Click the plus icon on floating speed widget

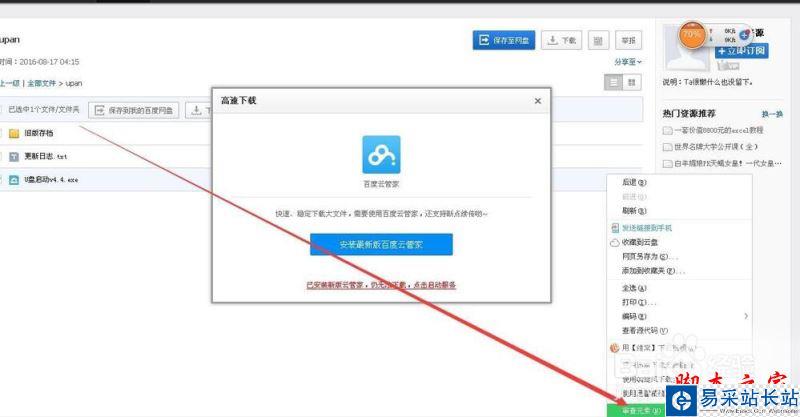[744, 35]
